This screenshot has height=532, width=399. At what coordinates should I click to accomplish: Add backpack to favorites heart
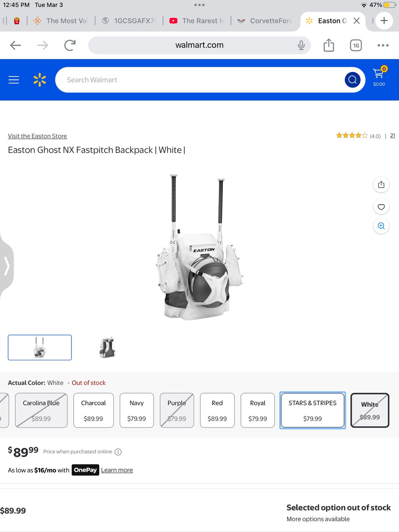(381, 207)
